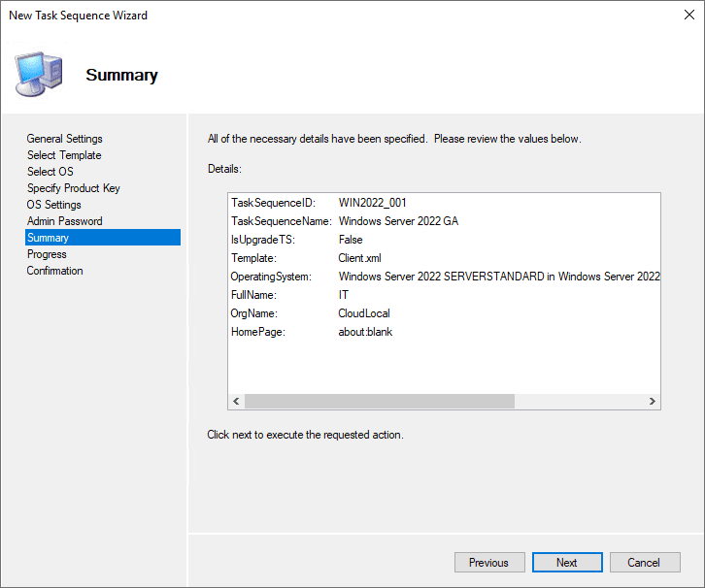The image size is (705, 588).
Task: Click the Summary page heading
Action: click(x=121, y=75)
